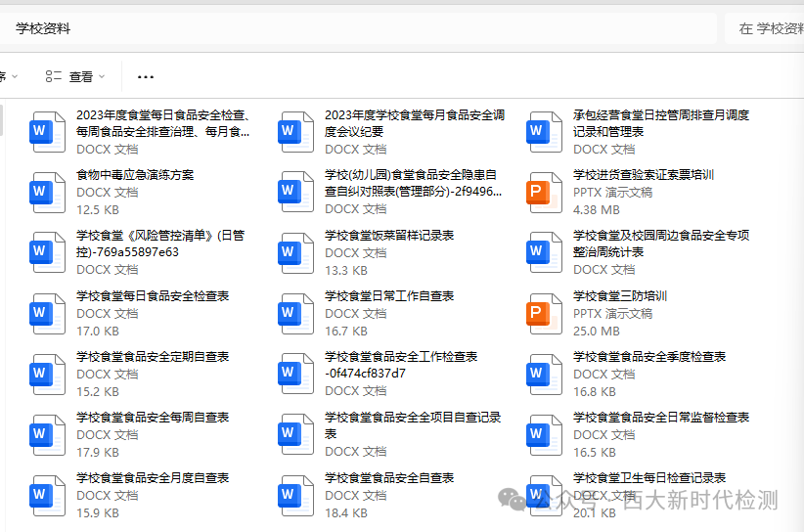Image resolution: width=804 pixels, height=532 pixels.
Task: Click file name 学校食堂三防培训
Action: [x=620, y=295]
